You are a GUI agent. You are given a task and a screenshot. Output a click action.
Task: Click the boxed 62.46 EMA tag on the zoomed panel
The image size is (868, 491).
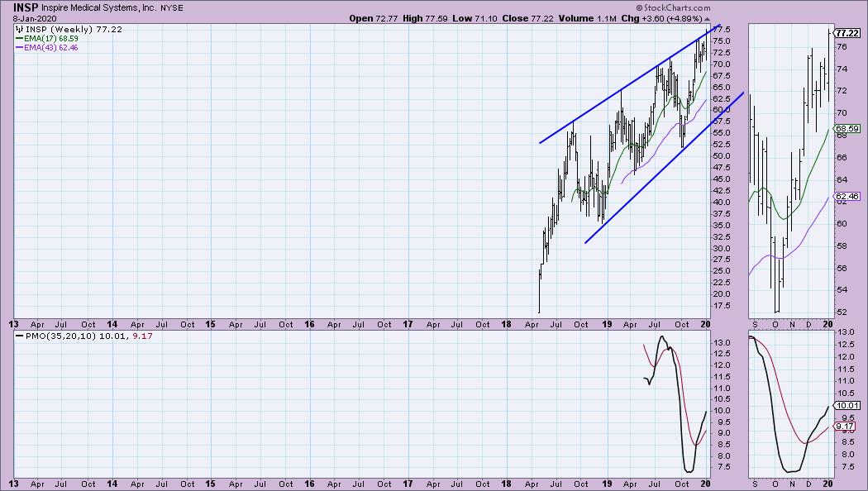[x=847, y=197]
